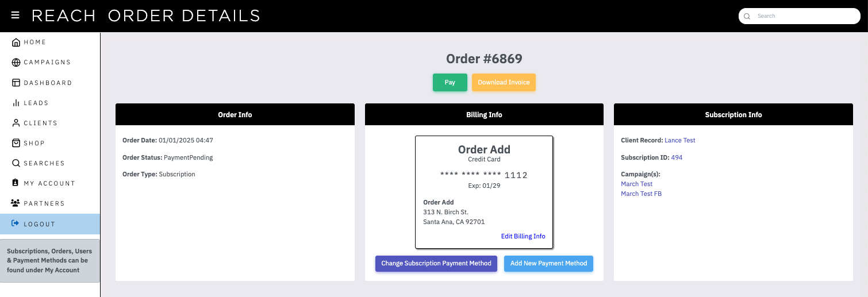Click the Home house icon
Image resolution: width=868 pixels, height=297 pixels.
[x=16, y=42]
